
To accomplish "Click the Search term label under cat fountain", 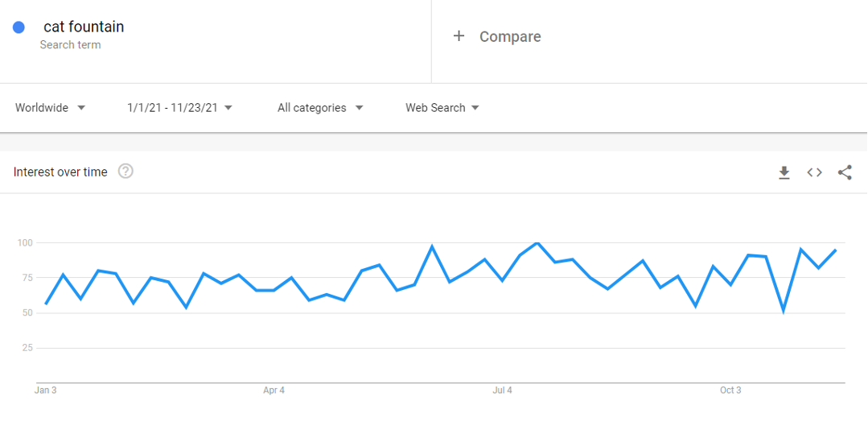I will [70, 45].
